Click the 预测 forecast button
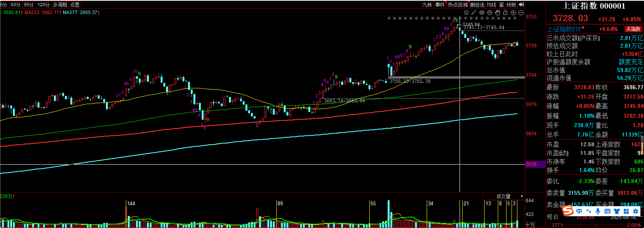Viewport: 644px width, 228px height. tap(511, 5)
